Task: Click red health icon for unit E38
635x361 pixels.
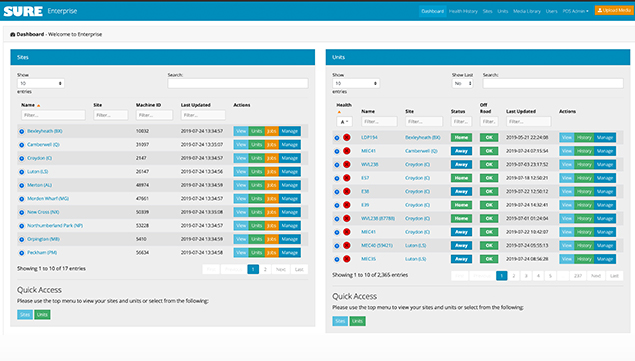Action: (x=347, y=191)
